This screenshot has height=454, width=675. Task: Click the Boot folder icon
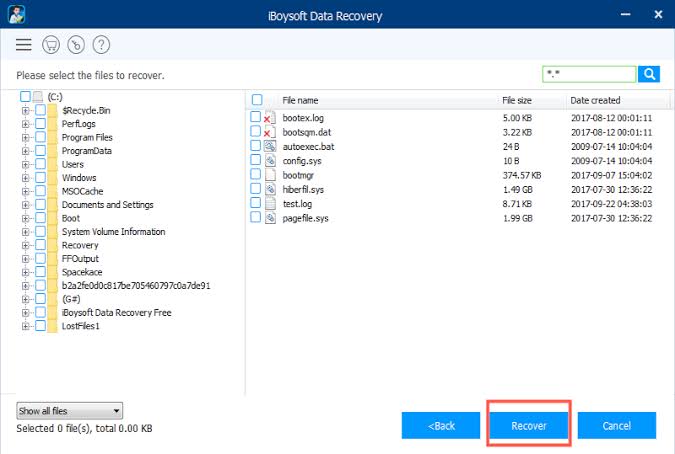pyautogui.click(x=53, y=218)
